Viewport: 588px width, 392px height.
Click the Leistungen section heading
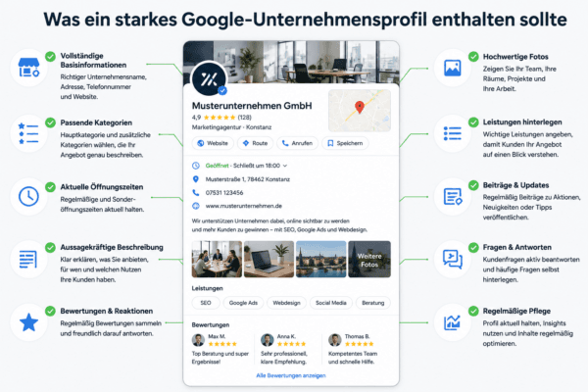pos(208,288)
